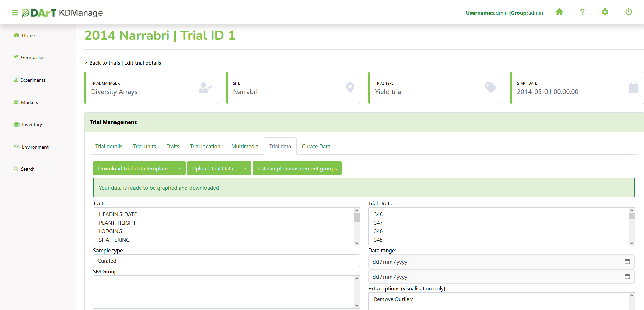The width and height of the screenshot is (644, 310).
Task: Open the Sample type Curated selector
Action: point(226,261)
